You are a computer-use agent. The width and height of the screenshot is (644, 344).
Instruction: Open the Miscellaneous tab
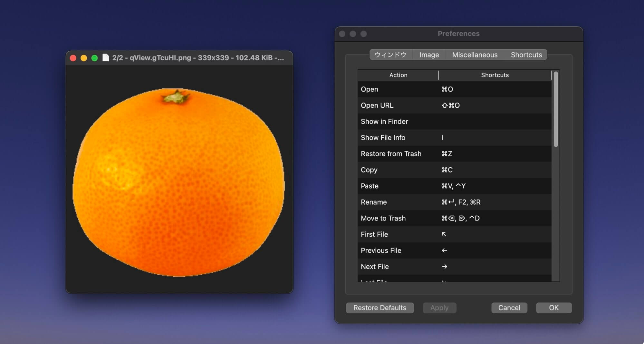tap(475, 55)
